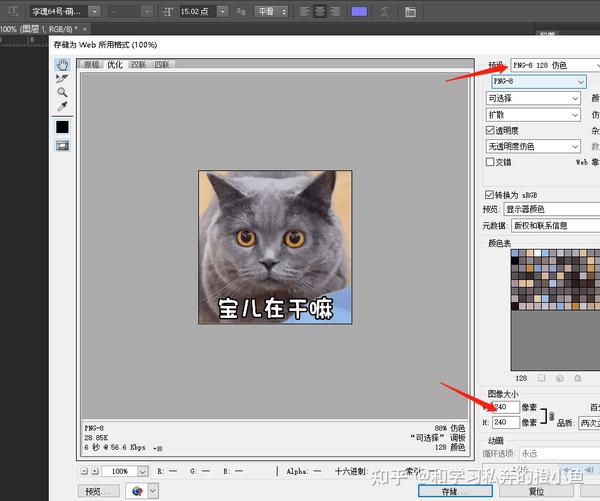
Task: Open the 扩散 dither method dropdown
Action: coord(533,115)
